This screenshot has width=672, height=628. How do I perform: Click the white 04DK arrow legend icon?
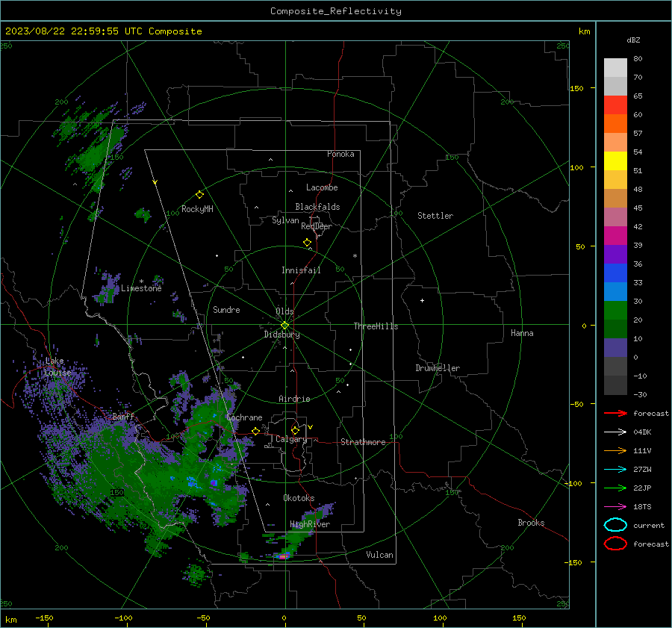click(615, 432)
